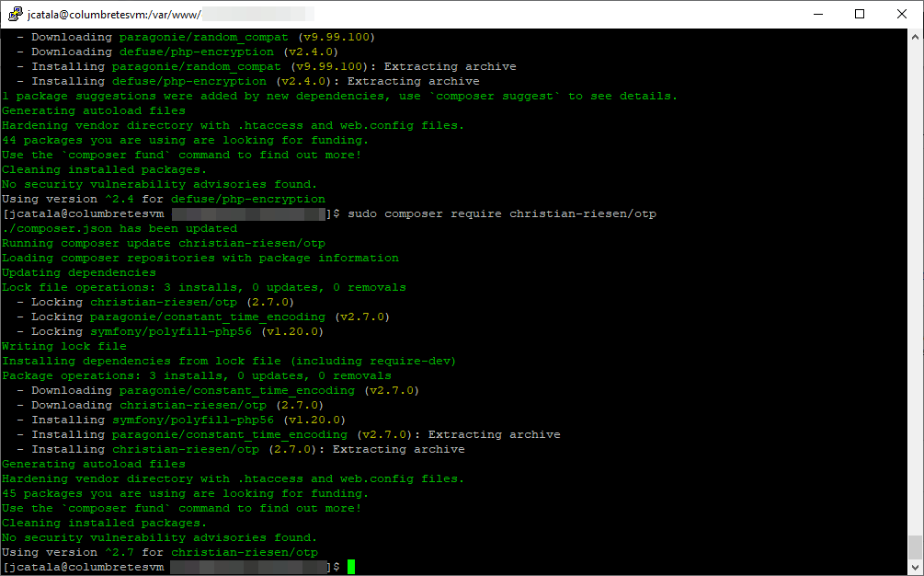Maximize the PuTTY terminal window
Screen dimensions: 924x576
pos(859,14)
